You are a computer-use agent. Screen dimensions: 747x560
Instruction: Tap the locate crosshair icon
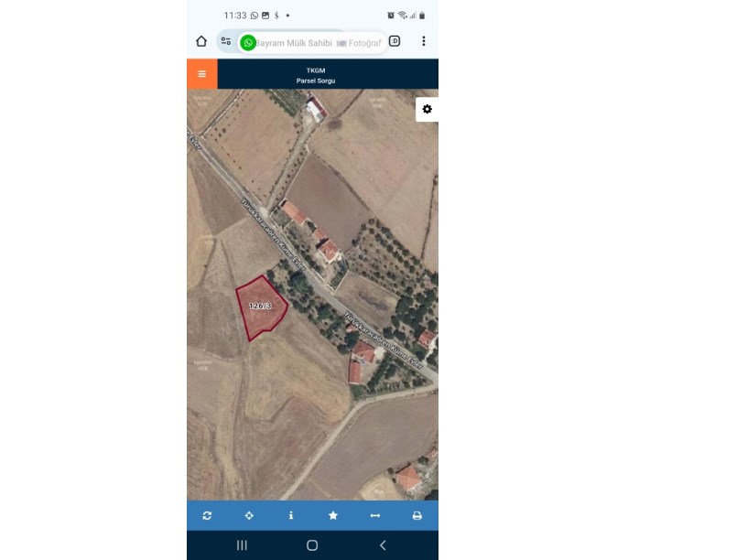click(249, 516)
